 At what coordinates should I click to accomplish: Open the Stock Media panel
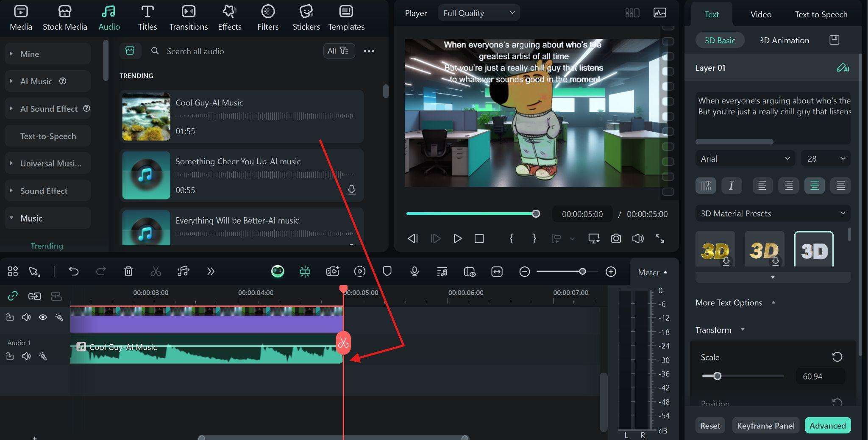pos(65,18)
